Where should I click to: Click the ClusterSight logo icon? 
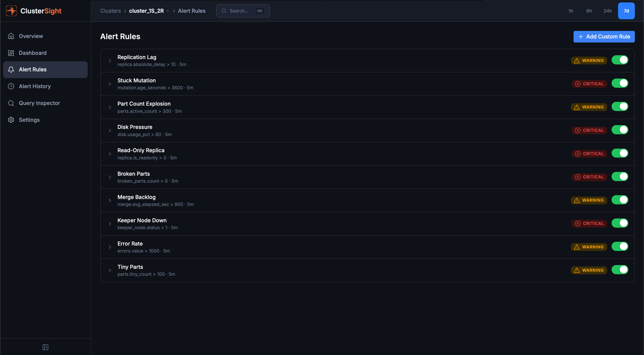coord(11,11)
